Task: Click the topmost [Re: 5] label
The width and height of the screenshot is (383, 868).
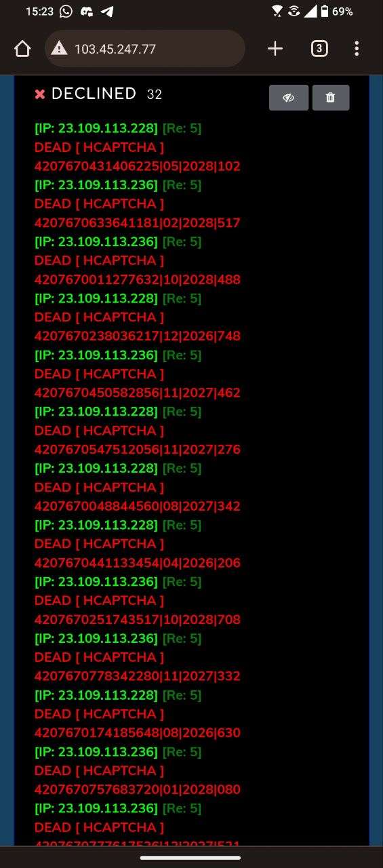Action: (x=182, y=128)
